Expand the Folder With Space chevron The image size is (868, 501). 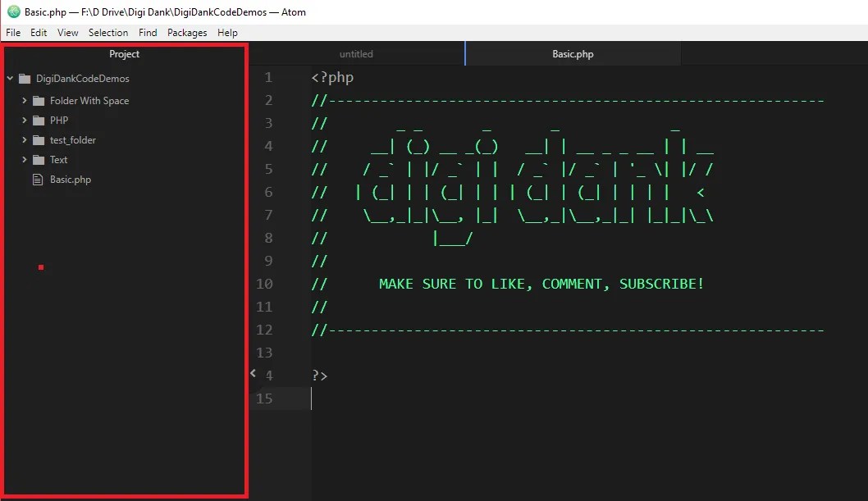[25, 101]
